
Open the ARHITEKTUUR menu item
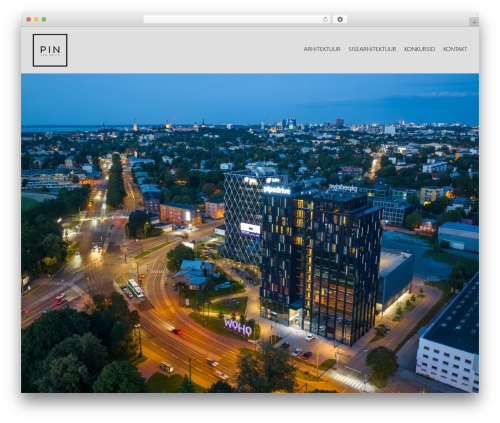point(322,49)
